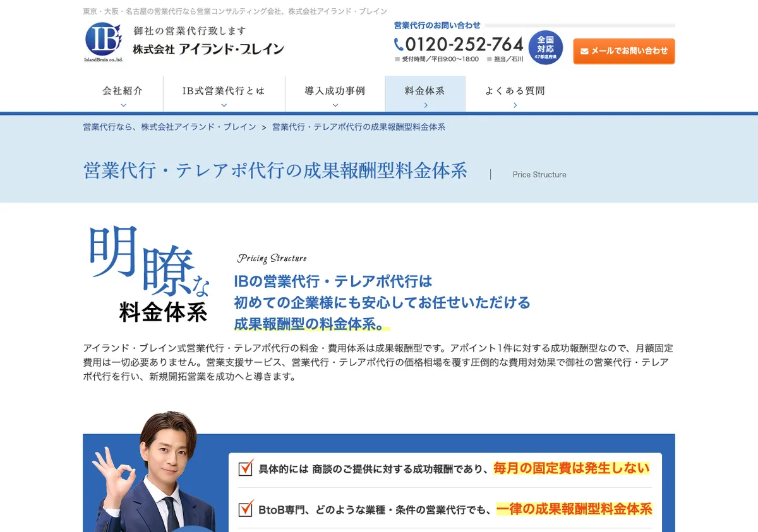The image size is (758, 532).
Task: Open the IB式営業代行とは menu
Action: [224, 94]
